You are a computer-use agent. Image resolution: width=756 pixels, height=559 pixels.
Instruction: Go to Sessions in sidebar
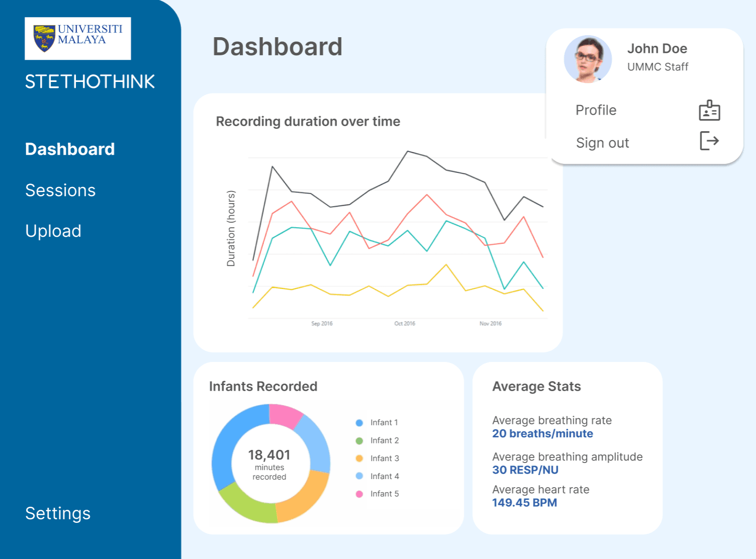[x=60, y=191]
